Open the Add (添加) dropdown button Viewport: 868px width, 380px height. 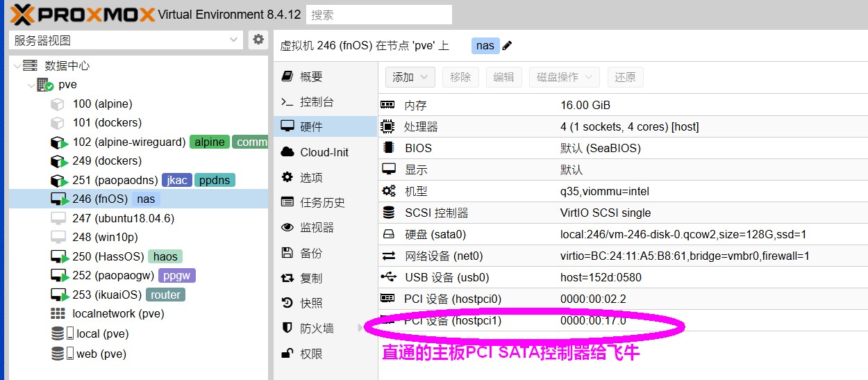[x=411, y=77]
